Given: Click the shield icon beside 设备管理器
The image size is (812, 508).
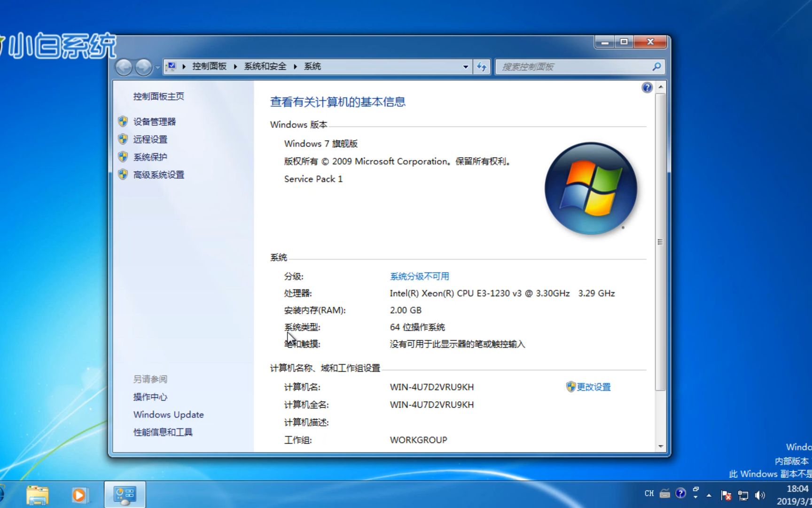Looking at the screenshot, I should pyautogui.click(x=123, y=121).
